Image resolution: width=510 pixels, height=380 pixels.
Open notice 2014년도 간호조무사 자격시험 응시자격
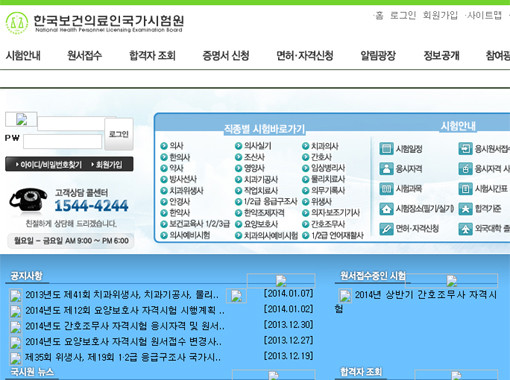tap(125, 326)
